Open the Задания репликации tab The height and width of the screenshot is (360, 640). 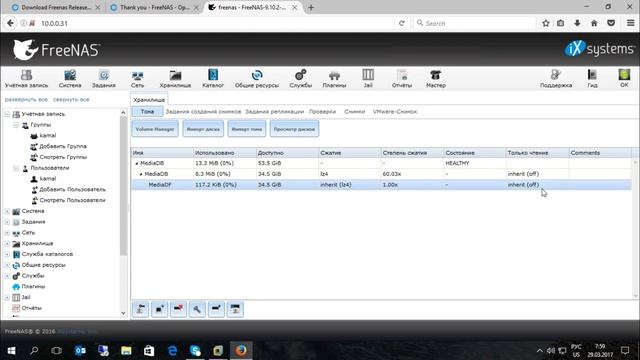coord(274,111)
